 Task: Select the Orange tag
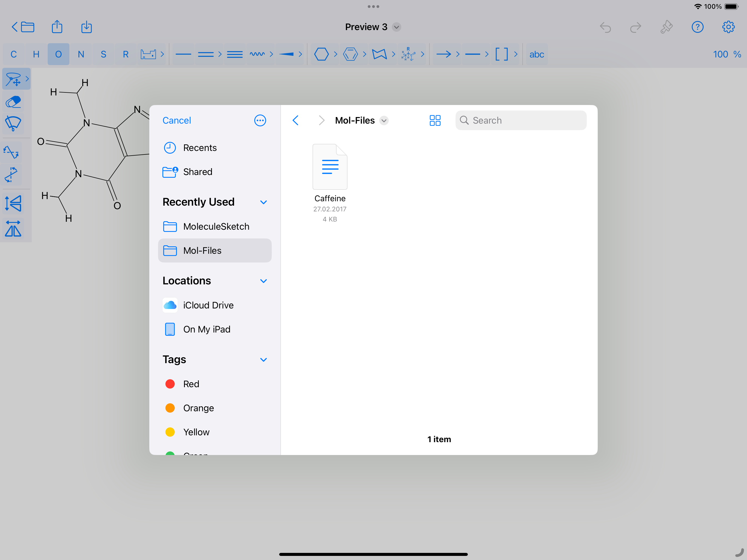click(215, 408)
